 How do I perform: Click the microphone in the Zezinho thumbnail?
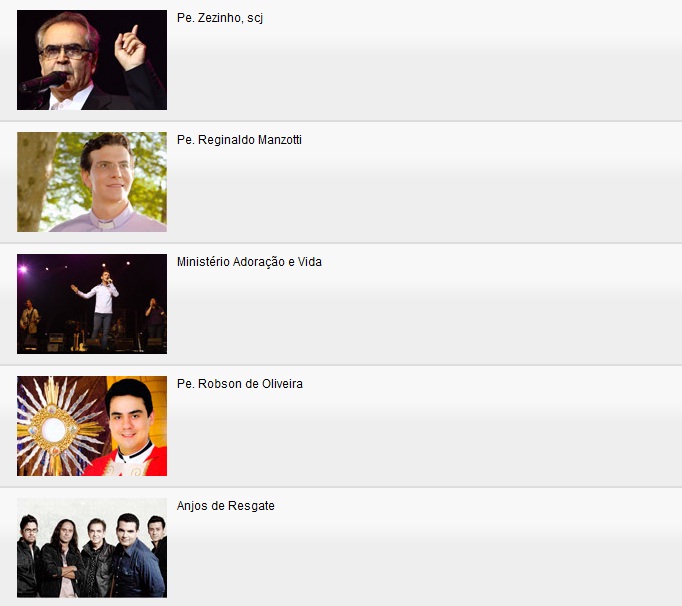point(43,82)
